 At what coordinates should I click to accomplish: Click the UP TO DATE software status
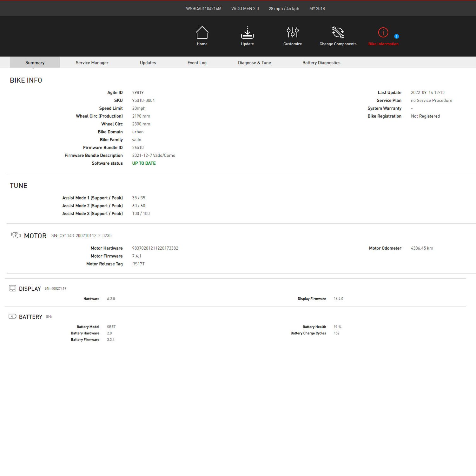(144, 163)
